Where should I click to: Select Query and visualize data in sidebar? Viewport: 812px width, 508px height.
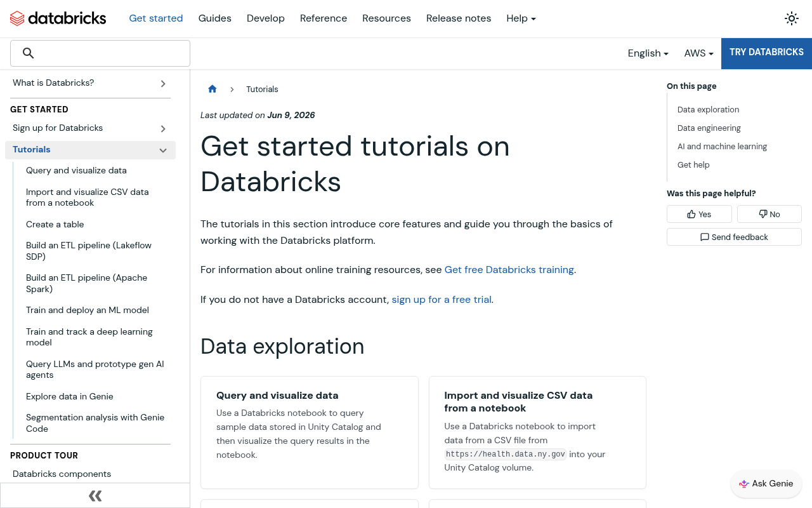tap(76, 171)
